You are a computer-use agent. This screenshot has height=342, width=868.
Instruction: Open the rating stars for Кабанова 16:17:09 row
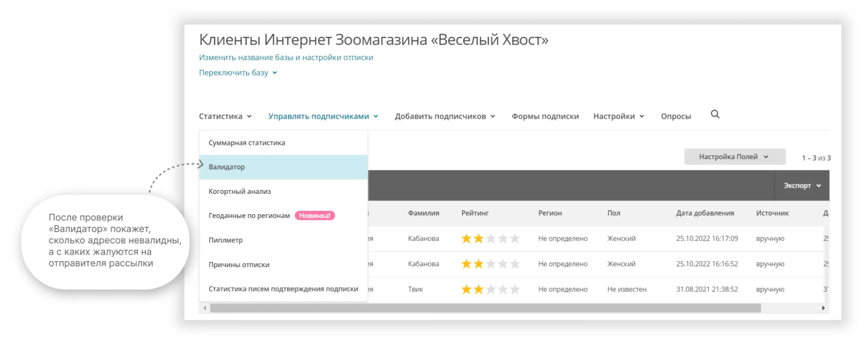[x=490, y=239]
